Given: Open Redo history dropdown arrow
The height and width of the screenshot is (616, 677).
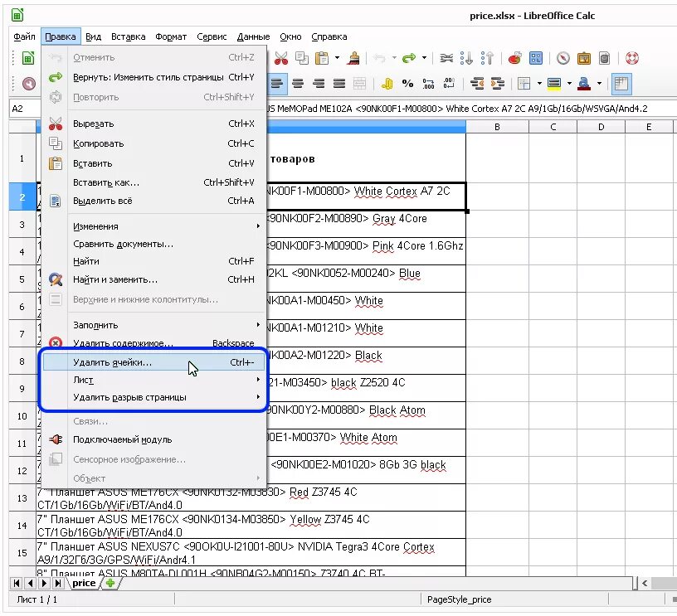Looking at the screenshot, I should tap(424, 58).
